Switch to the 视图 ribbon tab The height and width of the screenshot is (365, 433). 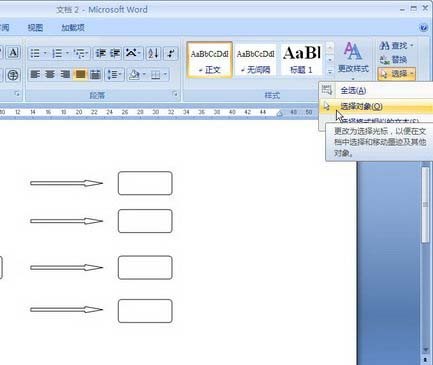(x=35, y=28)
